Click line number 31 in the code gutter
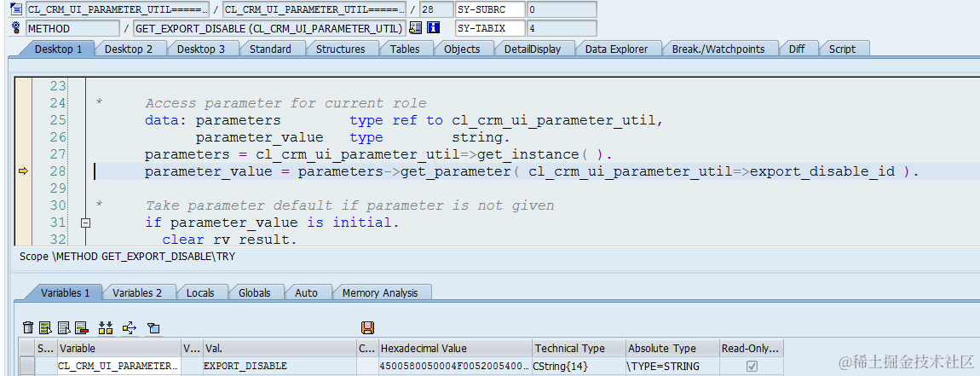Screen dimensions: 980x376 click(57, 222)
